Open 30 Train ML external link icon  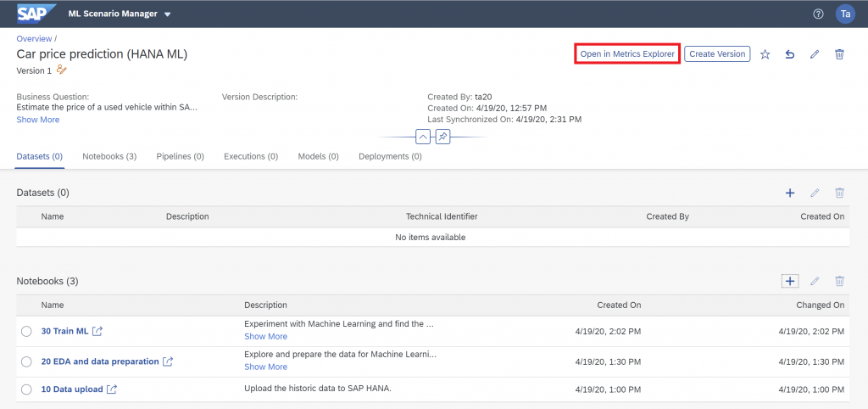pyautogui.click(x=97, y=332)
